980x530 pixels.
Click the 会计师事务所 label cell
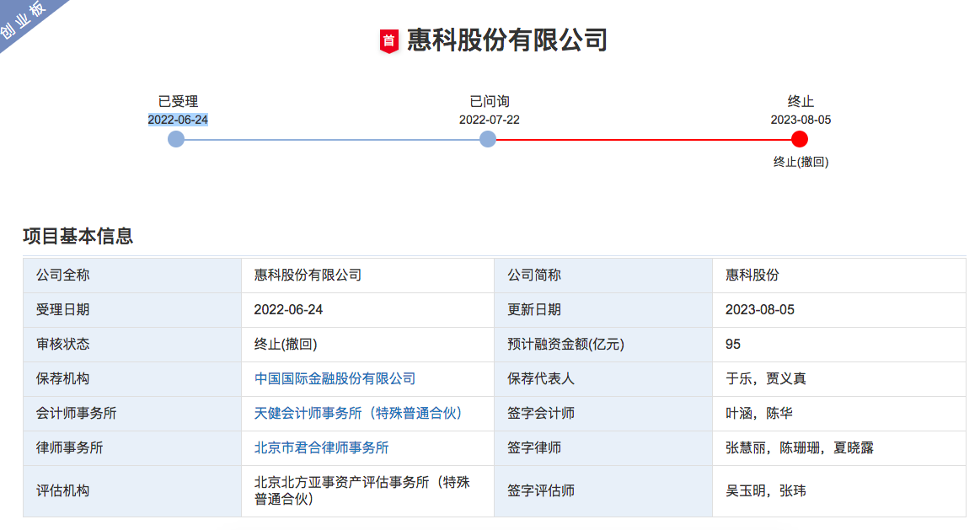132,413
